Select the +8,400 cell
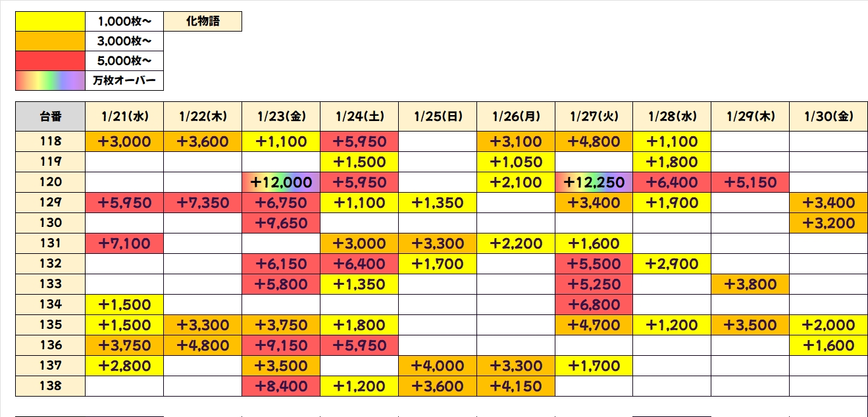Image resolution: width=868 pixels, height=417 pixels. [281, 386]
